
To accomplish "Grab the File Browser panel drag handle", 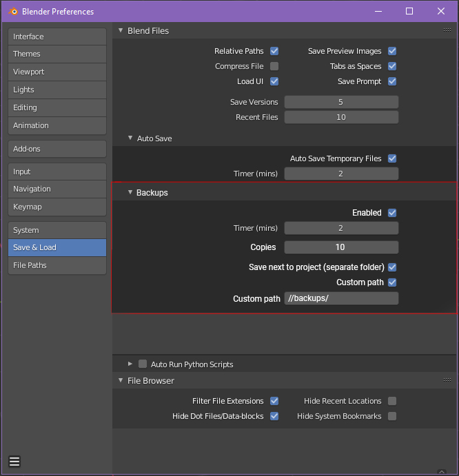I will click(447, 380).
